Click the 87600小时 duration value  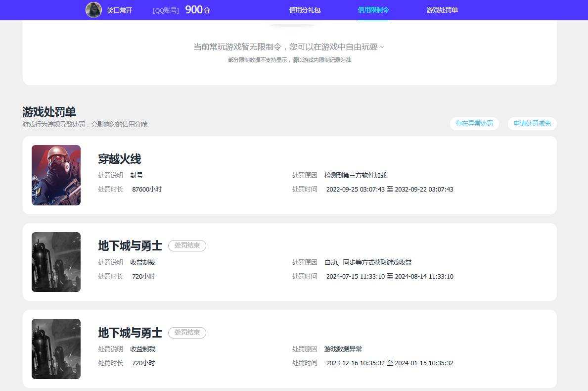click(x=146, y=190)
